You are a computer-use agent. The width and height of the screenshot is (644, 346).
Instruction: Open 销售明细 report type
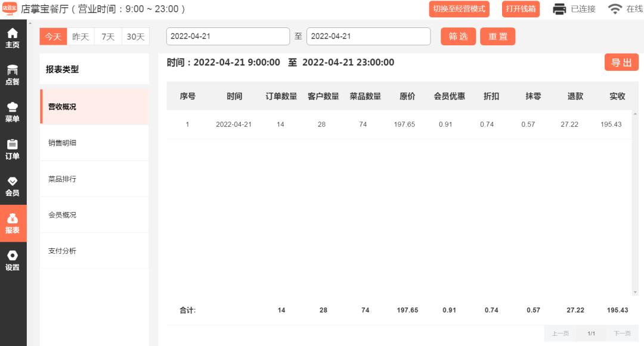tap(63, 143)
